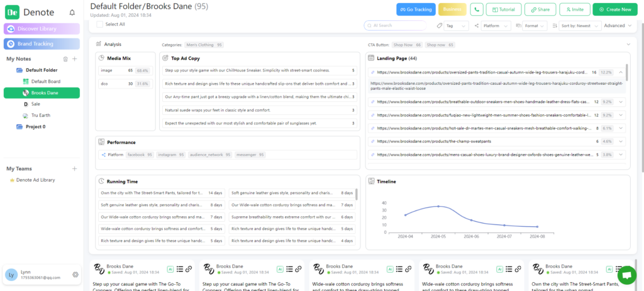Screen dimensions: 644x291
Task: Open list icon on first Brooks Dane card
Action: click(179, 269)
